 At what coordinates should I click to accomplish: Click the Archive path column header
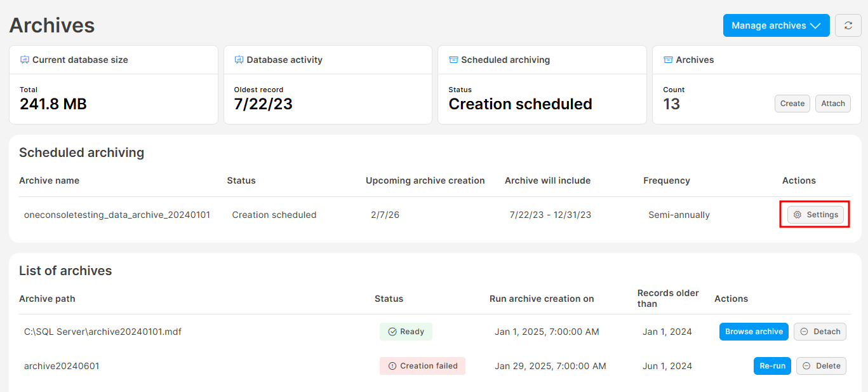click(x=47, y=299)
